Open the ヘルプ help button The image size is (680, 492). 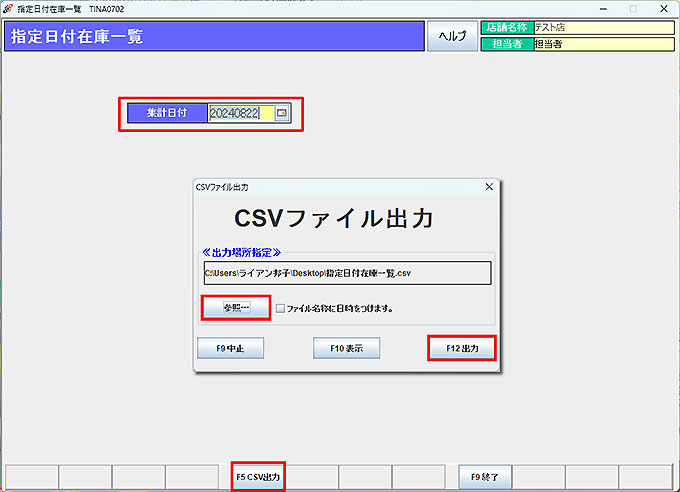pos(452,36)
